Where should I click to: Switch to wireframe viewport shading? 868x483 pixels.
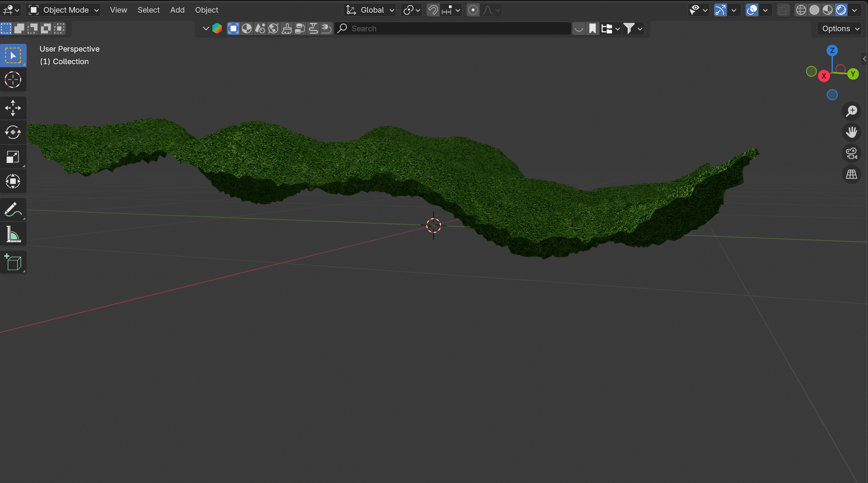801,10
